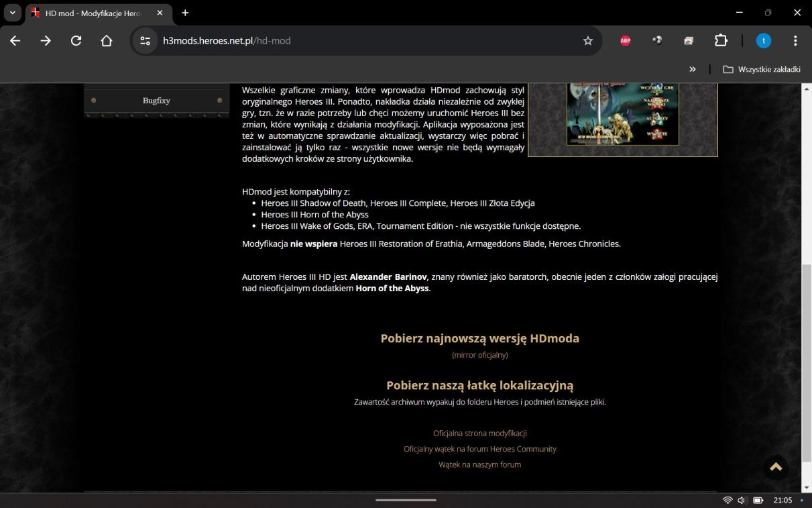Click the volume icon in the system tray
Screen dimensions: 812x508
coord(741,500)
